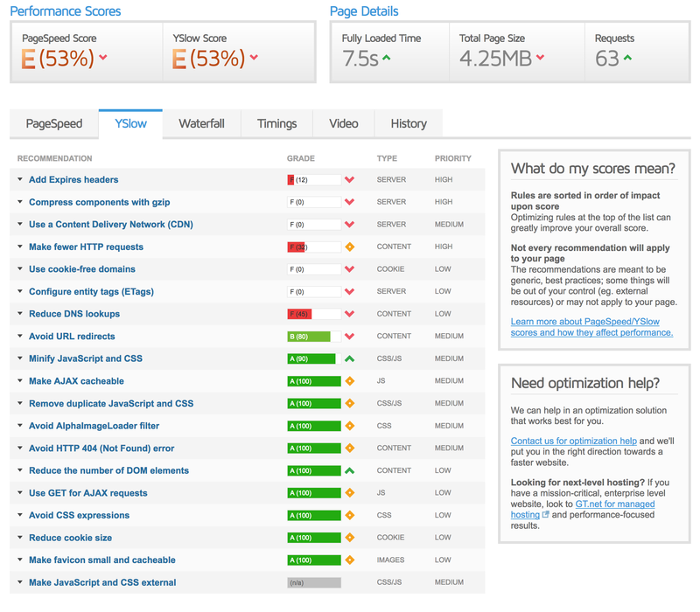Open the Waterfall tab

point(202,123)
